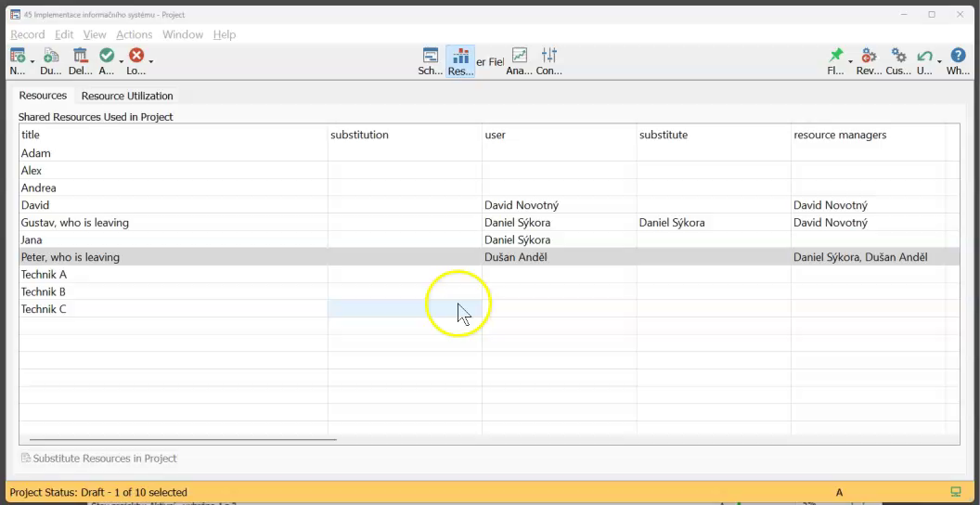Click the Revert customization gear icon
This screenshot has height=505, width=980.
tap(869, 57)
